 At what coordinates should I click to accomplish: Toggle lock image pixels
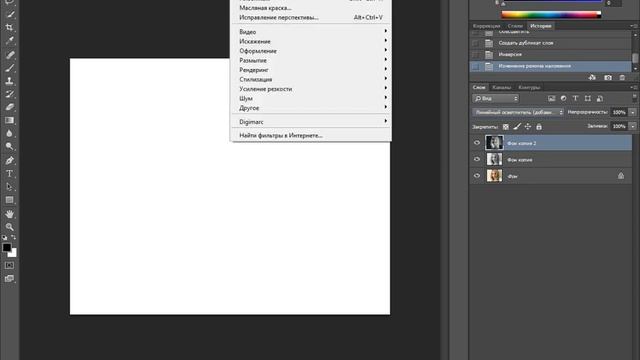[517, 127]
